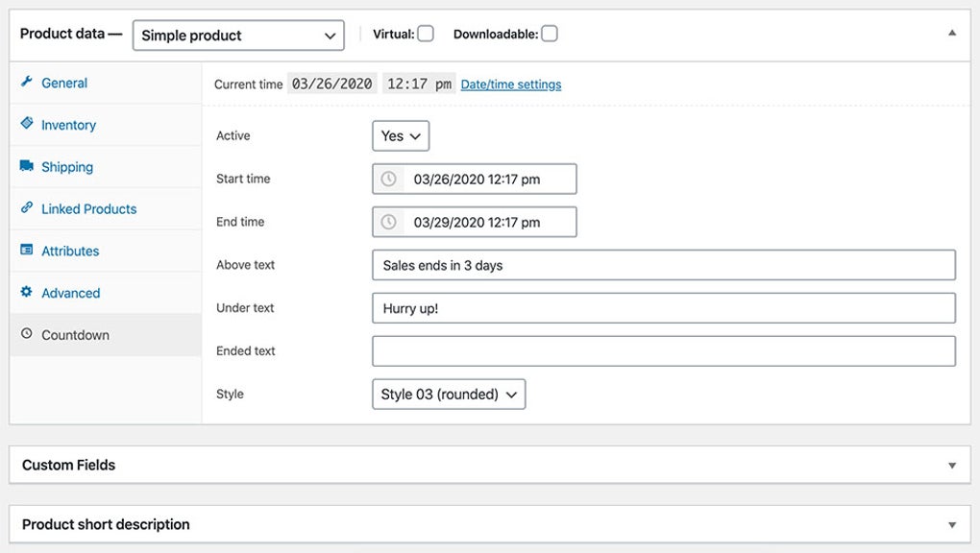Select the Countdown clock icon

point(27,334)
